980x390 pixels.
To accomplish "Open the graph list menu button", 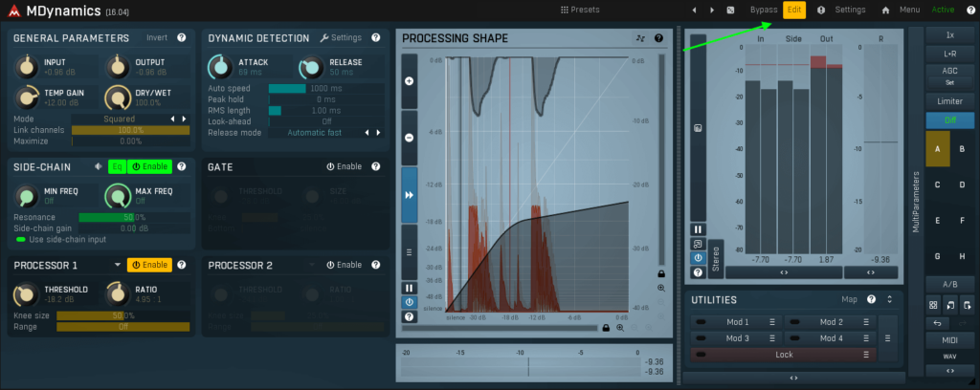I will (x=410, y=252).
